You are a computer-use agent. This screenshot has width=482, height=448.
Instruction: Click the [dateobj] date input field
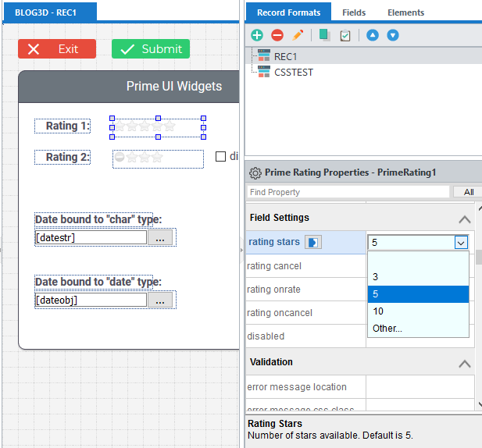(91, 300)
